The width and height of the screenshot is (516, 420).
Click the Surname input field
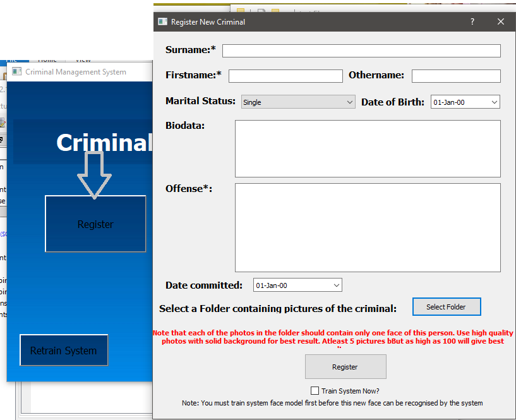coord(361,51)
